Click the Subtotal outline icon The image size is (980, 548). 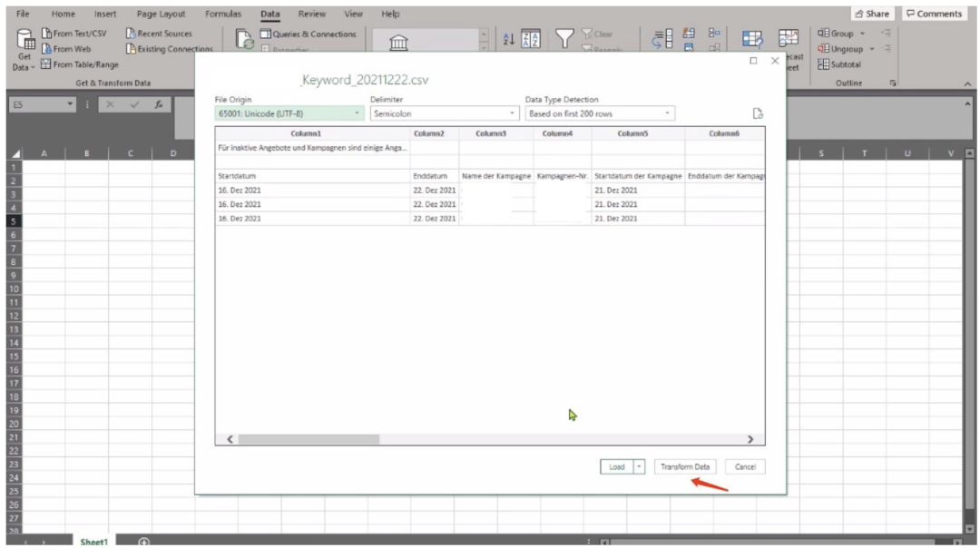tap(839, 64)
